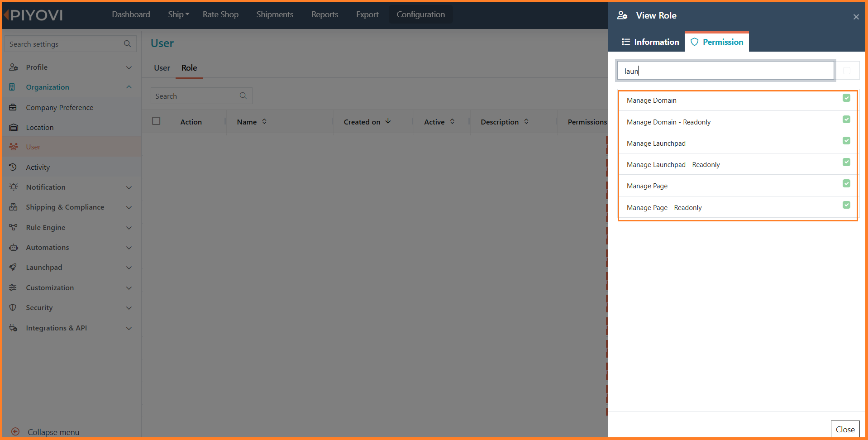Expand the Rule Engine chevron

click(x=129, y=228)
